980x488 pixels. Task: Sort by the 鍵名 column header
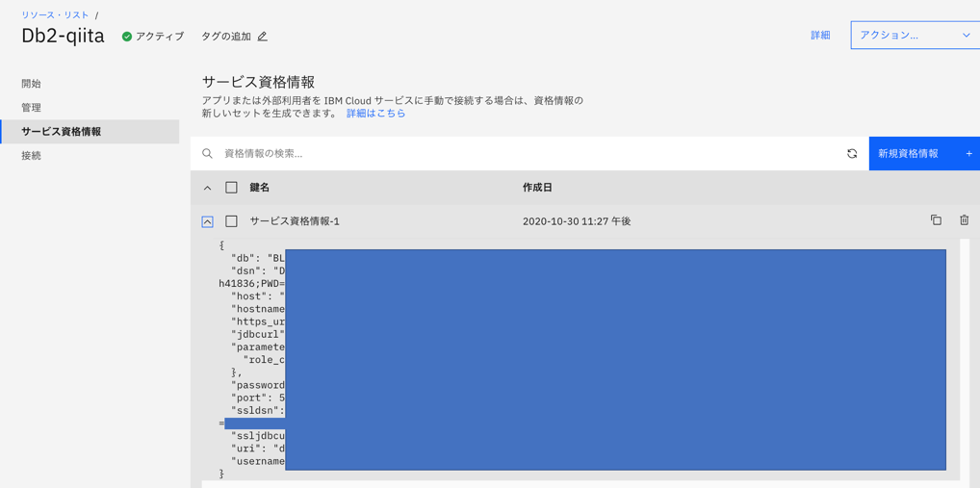(259, 188)
